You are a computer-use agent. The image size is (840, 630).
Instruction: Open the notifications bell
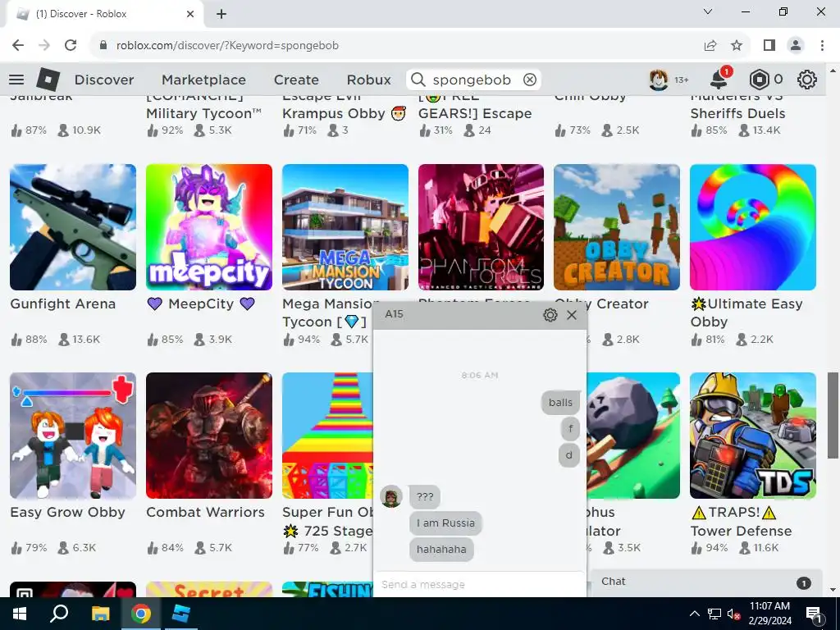[719, 80]
